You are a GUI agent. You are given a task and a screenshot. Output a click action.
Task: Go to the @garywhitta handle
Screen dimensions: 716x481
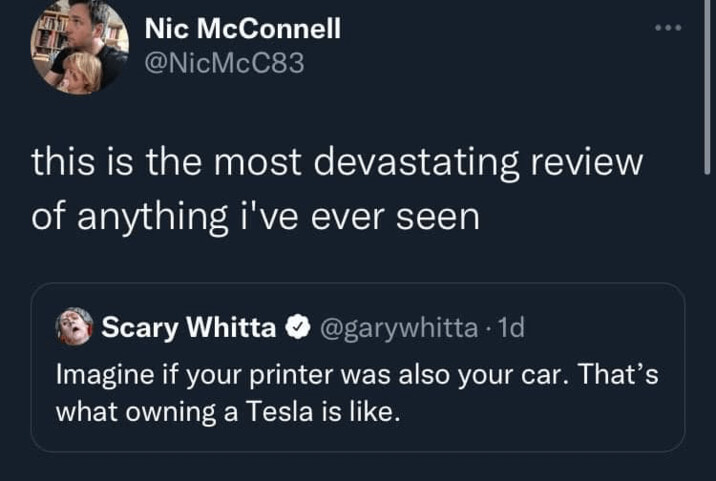pyautogui.click(x=397, y=327)
